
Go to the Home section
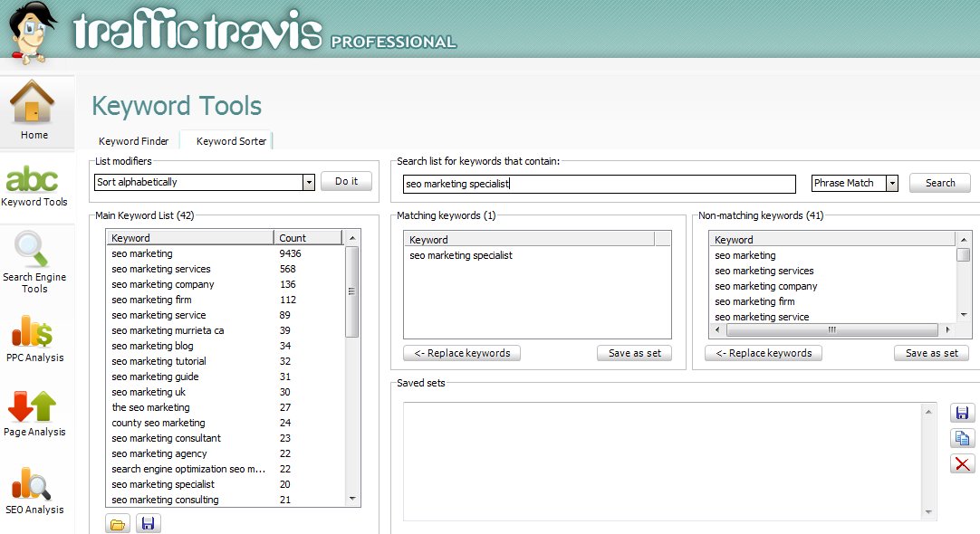point(34,110)
